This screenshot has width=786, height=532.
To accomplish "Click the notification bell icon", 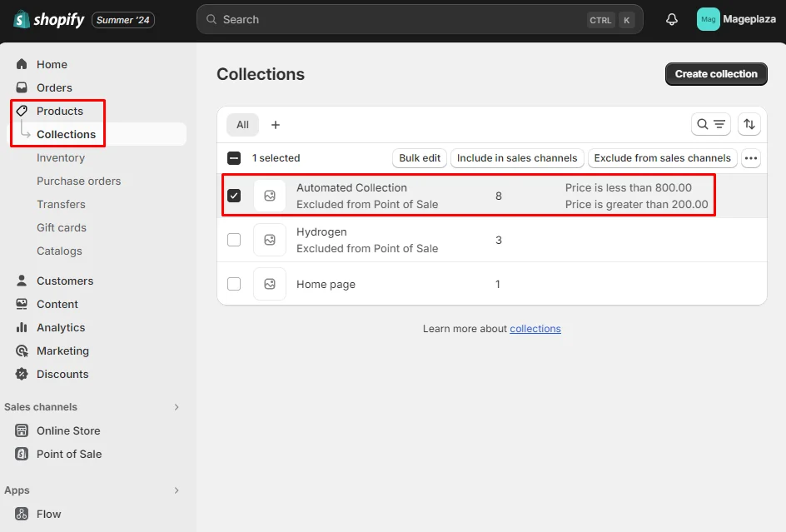I will click(671, 19).
